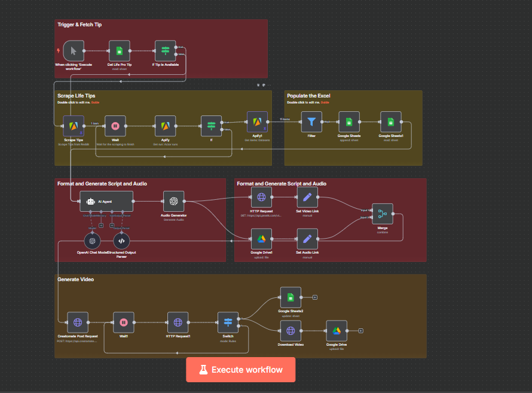This screenshot has width=532, height=393.
Task: Select the HTTP Request1 node
Action: [178, 322]
